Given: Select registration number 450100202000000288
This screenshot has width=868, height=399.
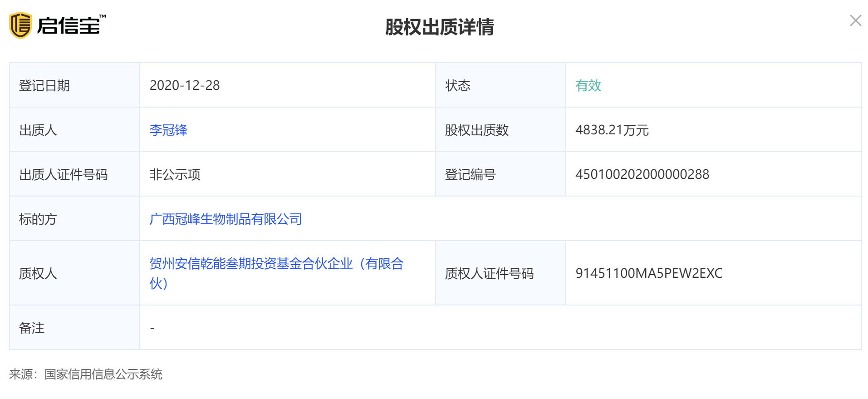Looking at the screenshot, I should (642, 174).
